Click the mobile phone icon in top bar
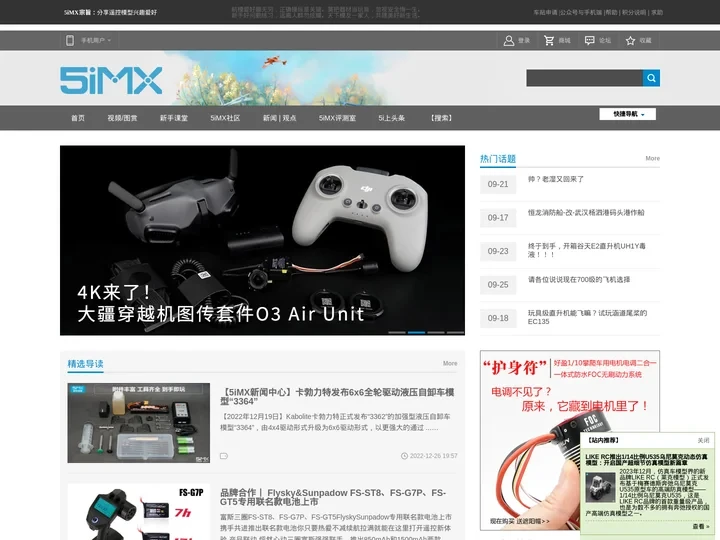This screenshot has width=720, height=540. 70,40
